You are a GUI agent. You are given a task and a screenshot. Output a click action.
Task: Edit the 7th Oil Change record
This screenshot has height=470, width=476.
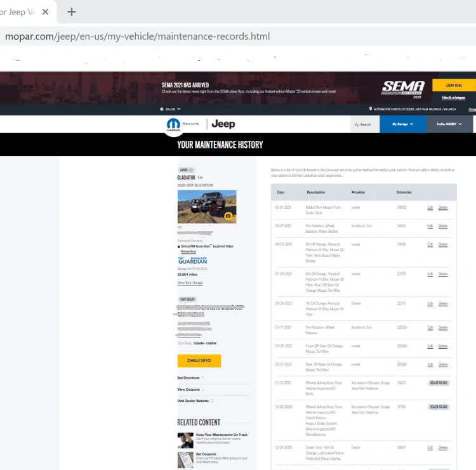(x=430, y=304)
